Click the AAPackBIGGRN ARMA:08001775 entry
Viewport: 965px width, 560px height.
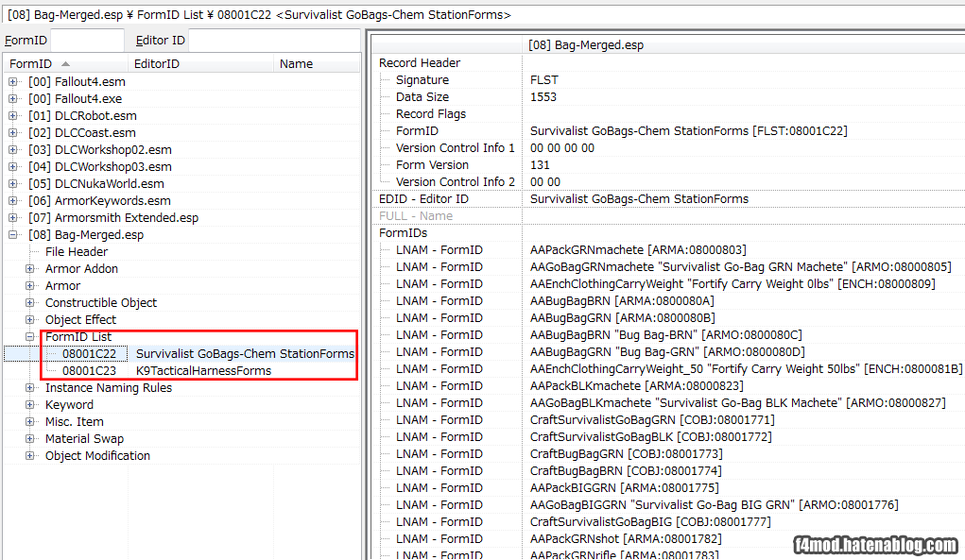click(624, 488)
